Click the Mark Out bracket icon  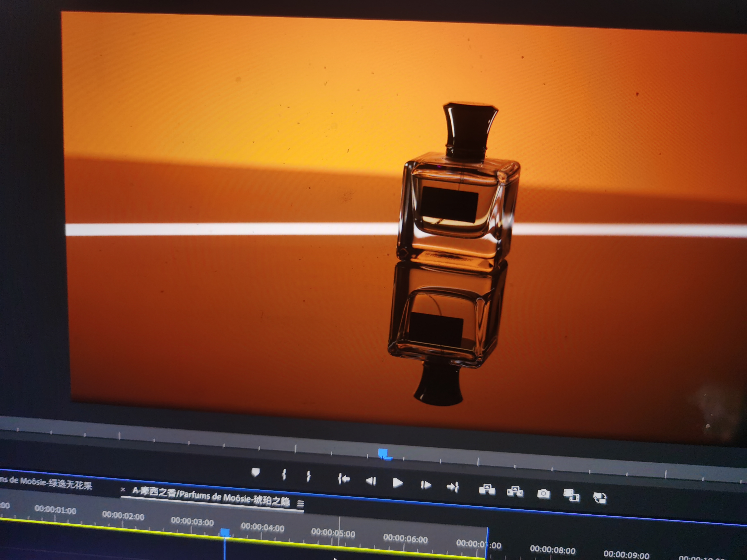(308, 476)
